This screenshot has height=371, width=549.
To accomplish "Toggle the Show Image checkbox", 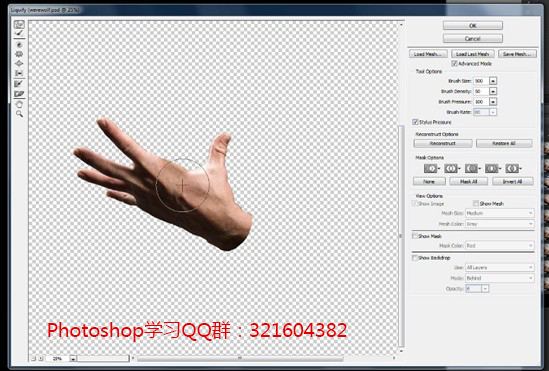I will coord(415,203).
